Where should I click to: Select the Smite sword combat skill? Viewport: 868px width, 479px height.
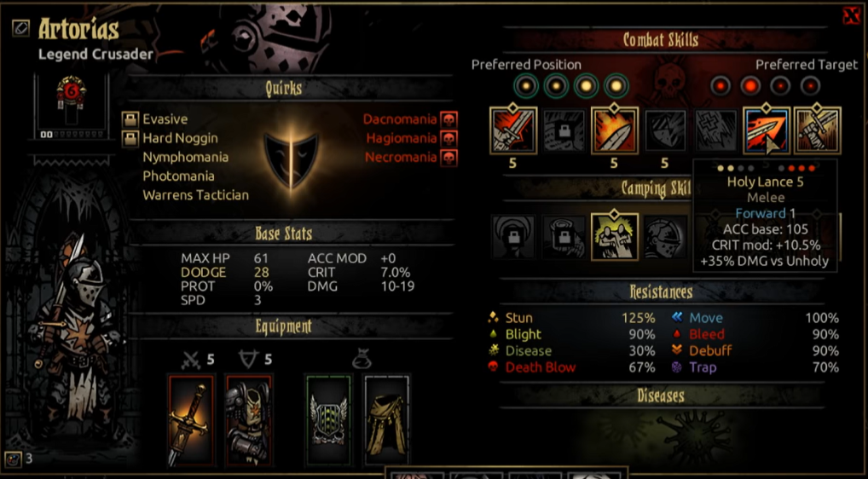click(513, 131)
